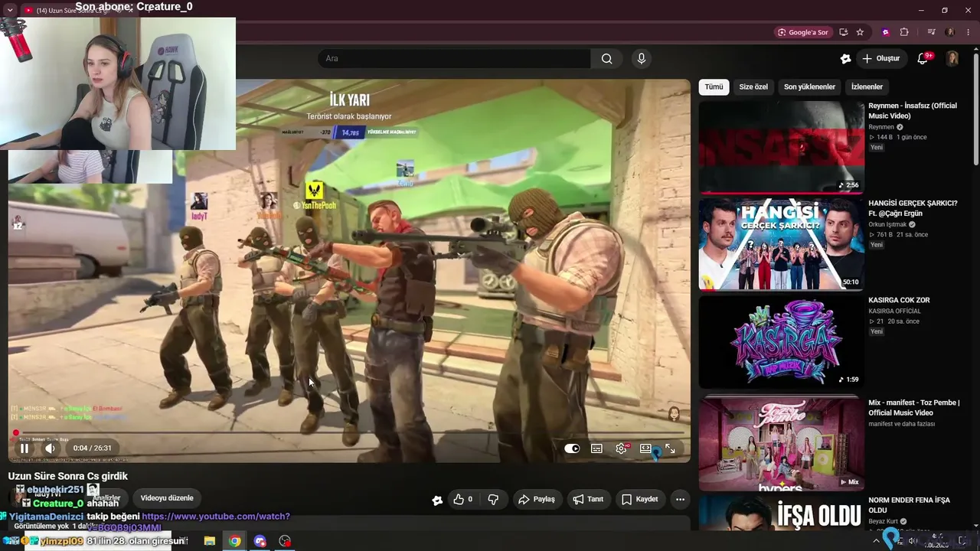Open Google Chrome from the taskbar

[x=234, y=541]
